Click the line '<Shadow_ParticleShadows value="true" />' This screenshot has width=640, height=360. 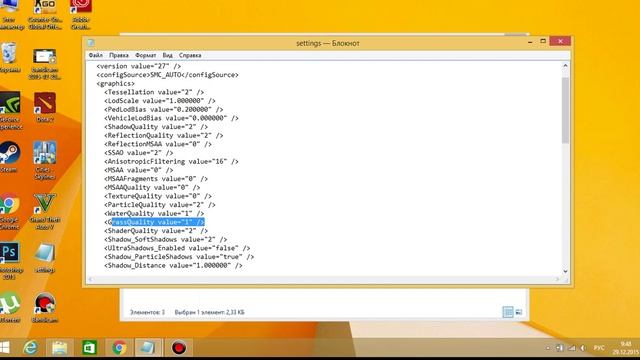[179, 257]
